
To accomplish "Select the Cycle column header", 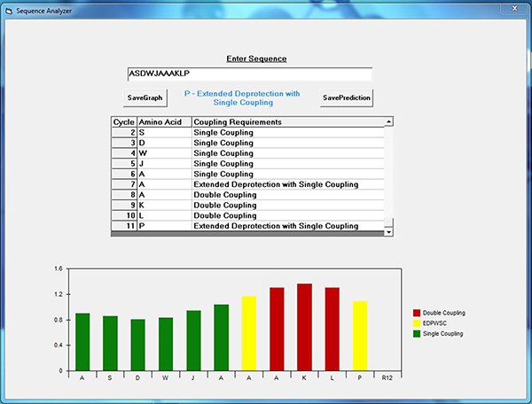I will coord(124,122).
